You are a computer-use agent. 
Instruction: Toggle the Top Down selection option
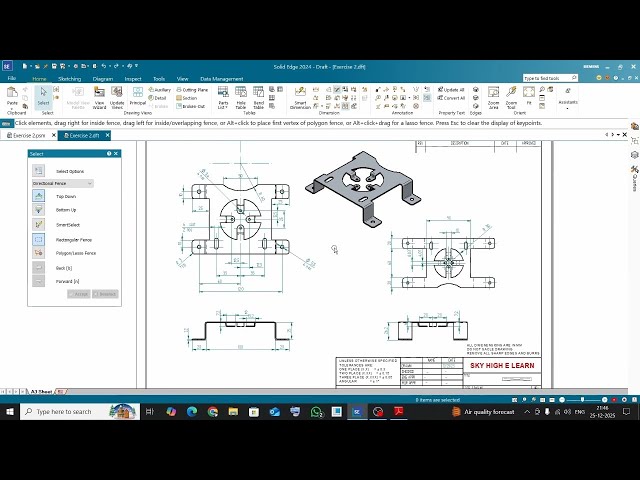tap(38, 196)
